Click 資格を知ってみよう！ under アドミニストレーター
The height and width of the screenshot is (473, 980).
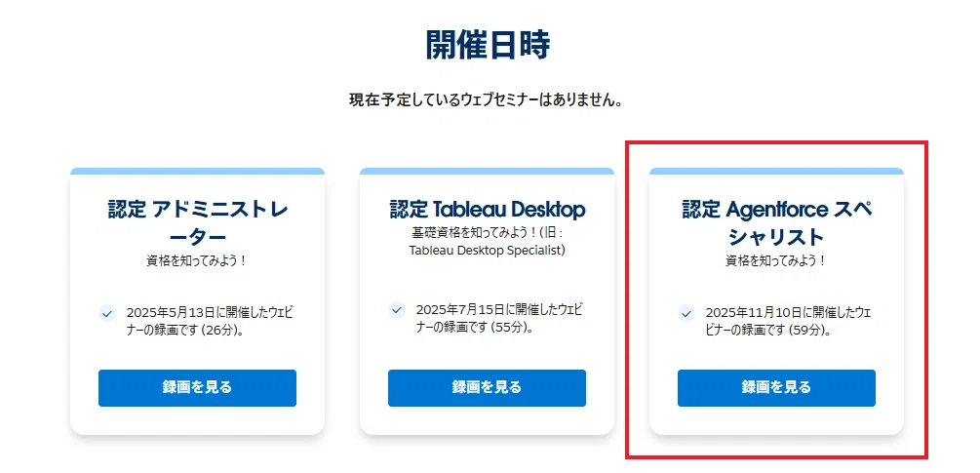197,260
